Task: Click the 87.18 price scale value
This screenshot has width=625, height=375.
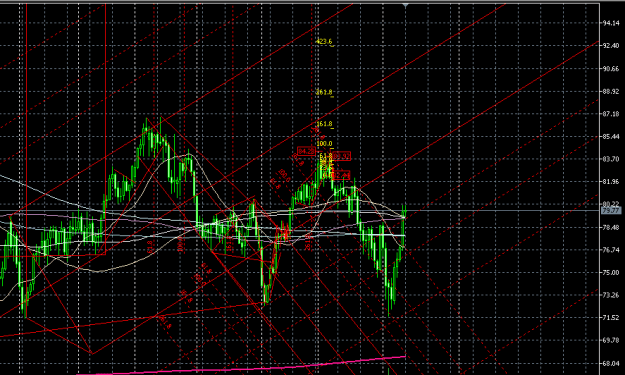Action: (611, 114)
